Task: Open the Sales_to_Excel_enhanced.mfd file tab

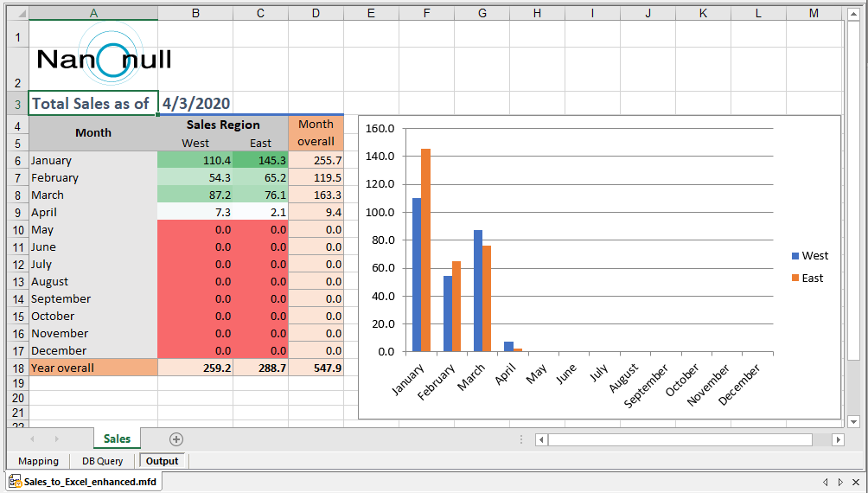Action: click(83, 482)
